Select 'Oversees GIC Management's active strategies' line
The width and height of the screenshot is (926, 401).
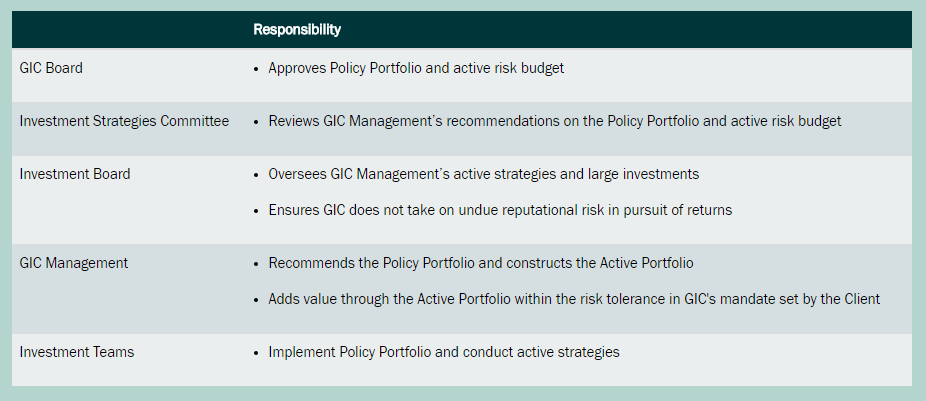click(x=483, y=174)
